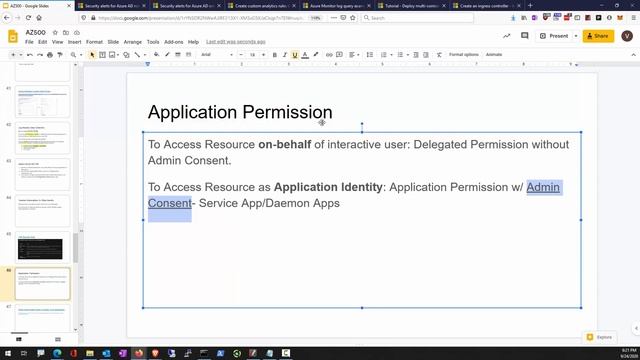Increase the font size with plus
Viewport: 640px width, 360px height.
pos(263,55)
